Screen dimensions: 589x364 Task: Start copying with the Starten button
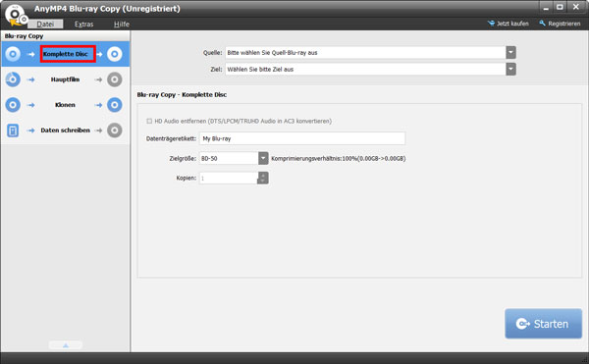[x=543, y=324]
